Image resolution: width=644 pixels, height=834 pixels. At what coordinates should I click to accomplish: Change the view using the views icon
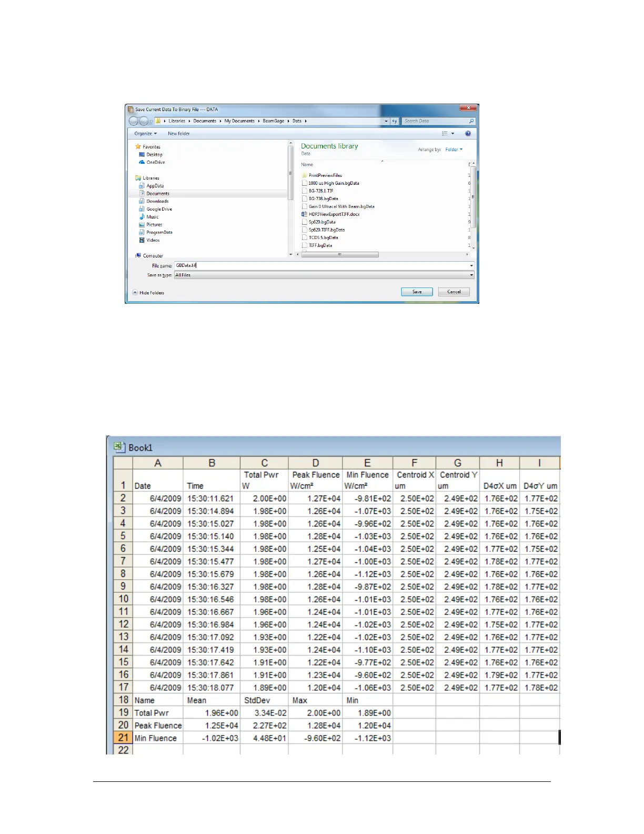(x=445, y=134)
